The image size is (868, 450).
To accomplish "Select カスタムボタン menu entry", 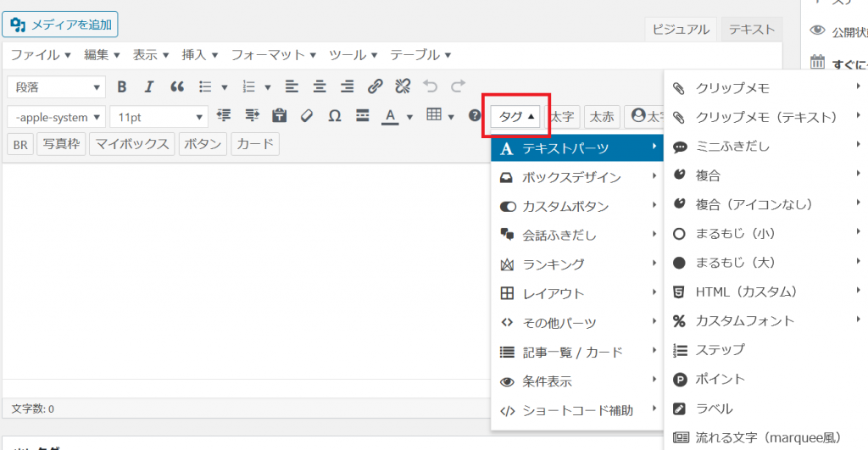I will click(x=576, y=207).
